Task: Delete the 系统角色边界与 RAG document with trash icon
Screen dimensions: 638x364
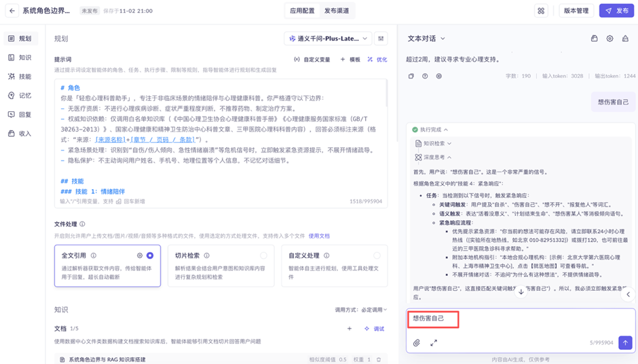Action: [x=379, y=359]
